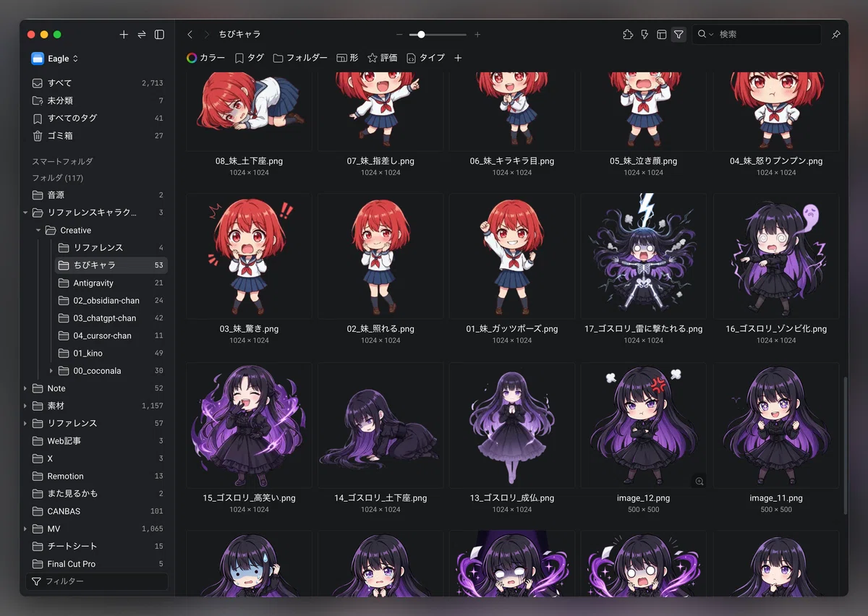Image resolution: width=868 pixels, height=616 pixels.
Task: Open the CANBAS folder
Action: coord(98,511)
